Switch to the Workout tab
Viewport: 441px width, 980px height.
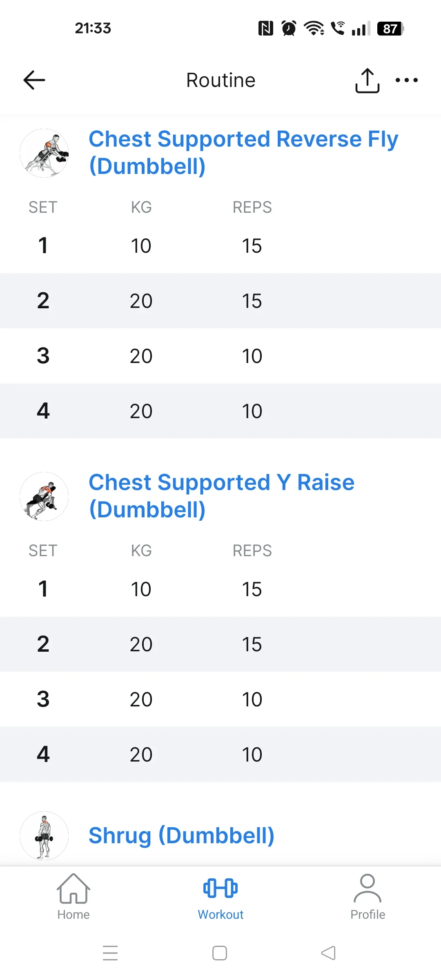(220, 897)
